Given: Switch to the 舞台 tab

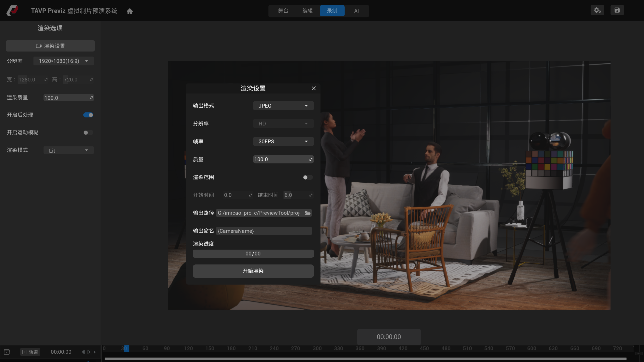Looking at the screenshot, I should pyautogui.click(x=283, y=11).
